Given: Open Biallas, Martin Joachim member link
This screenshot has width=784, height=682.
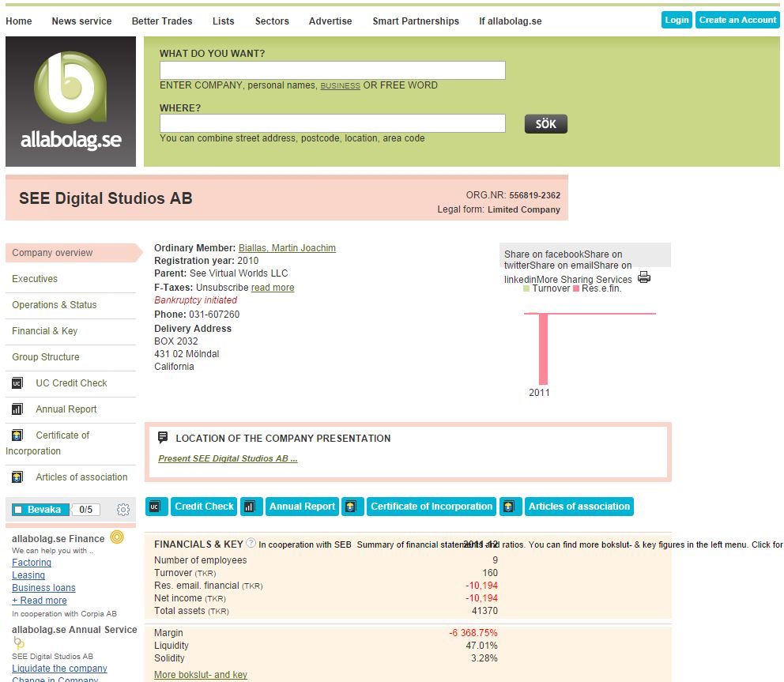Looking at the screenshot, I should coord(287,248).
